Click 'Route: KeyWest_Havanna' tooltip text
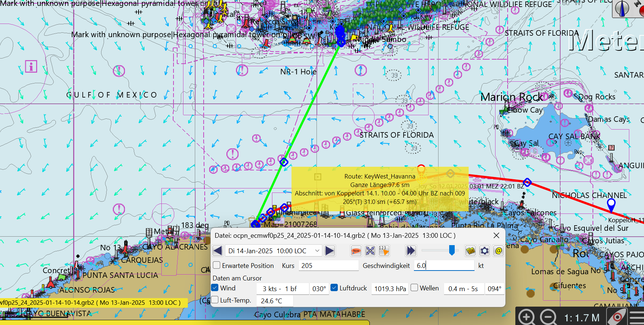 pyautogui.click(x=380, y=176)
